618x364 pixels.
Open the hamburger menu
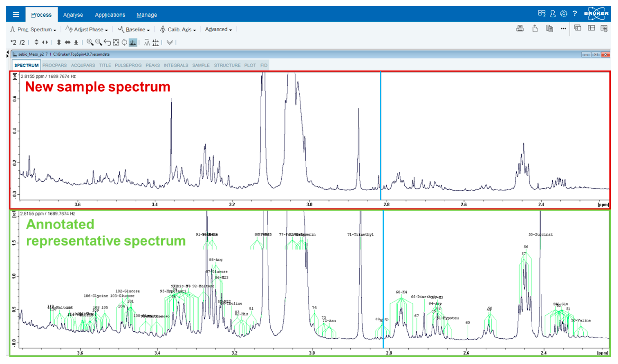pos(16,14)
